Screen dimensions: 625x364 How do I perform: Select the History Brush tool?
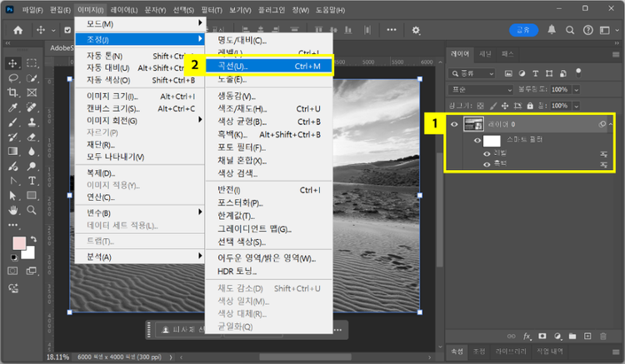click(x=12, y=137)
